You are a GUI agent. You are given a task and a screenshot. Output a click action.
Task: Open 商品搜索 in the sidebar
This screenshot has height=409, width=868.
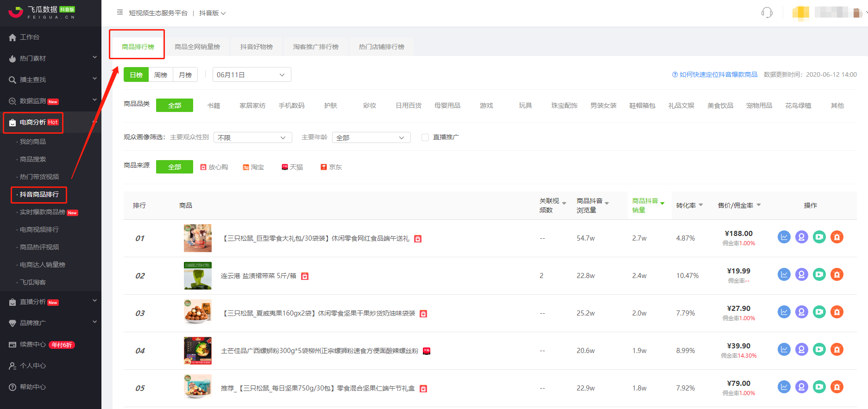(x=33, y=159)
